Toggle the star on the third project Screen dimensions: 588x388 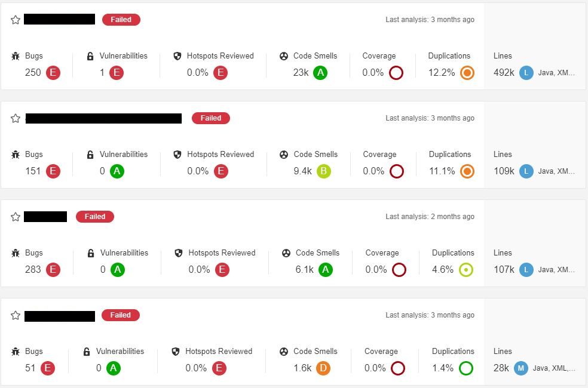(16, 216)
